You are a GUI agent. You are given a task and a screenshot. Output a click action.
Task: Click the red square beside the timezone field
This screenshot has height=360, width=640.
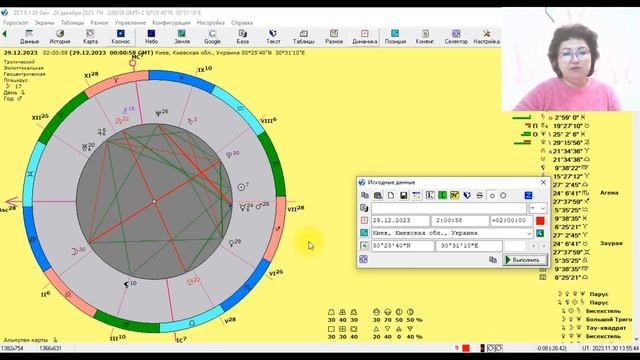[x=540, y=220]
